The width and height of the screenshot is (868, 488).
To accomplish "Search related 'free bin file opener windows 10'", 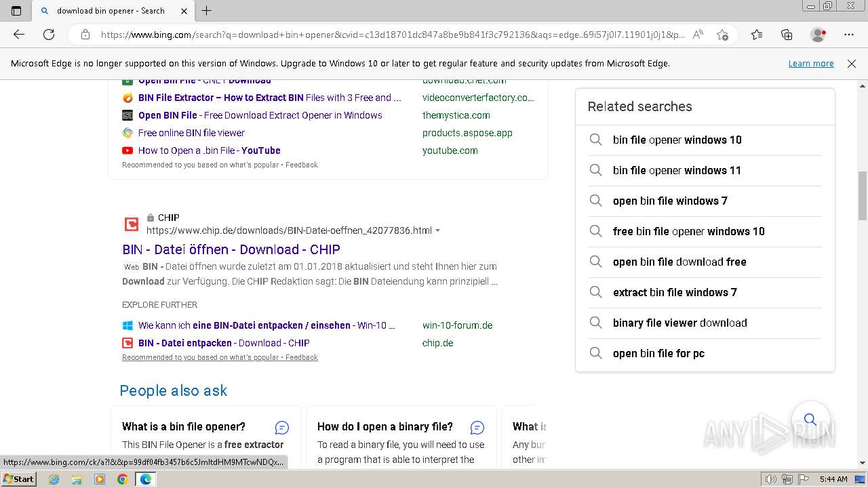I will pos(705,231).
